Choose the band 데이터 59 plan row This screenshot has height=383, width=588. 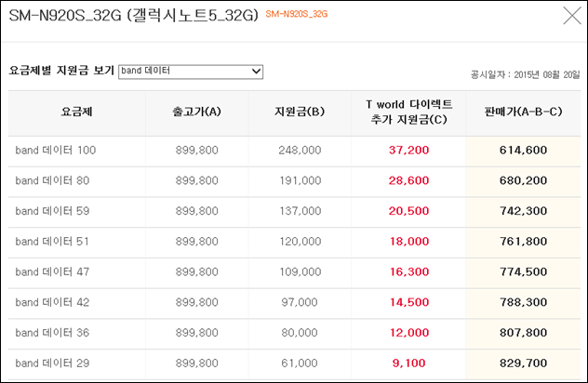pos(294,211)
